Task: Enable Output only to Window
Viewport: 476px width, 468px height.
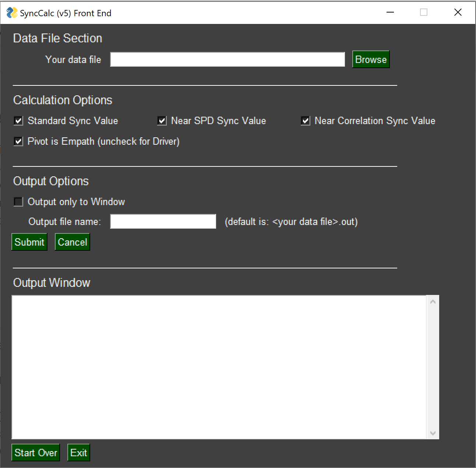Action: pos(18,202)
